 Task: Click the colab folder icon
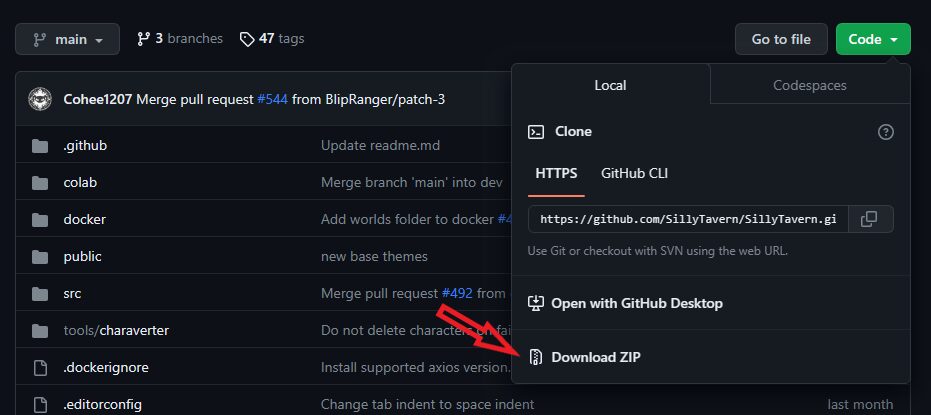(40, 182)
